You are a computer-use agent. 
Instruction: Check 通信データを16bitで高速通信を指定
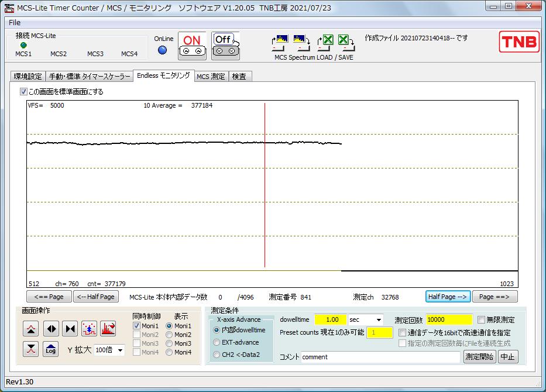(x=402, y=332)
